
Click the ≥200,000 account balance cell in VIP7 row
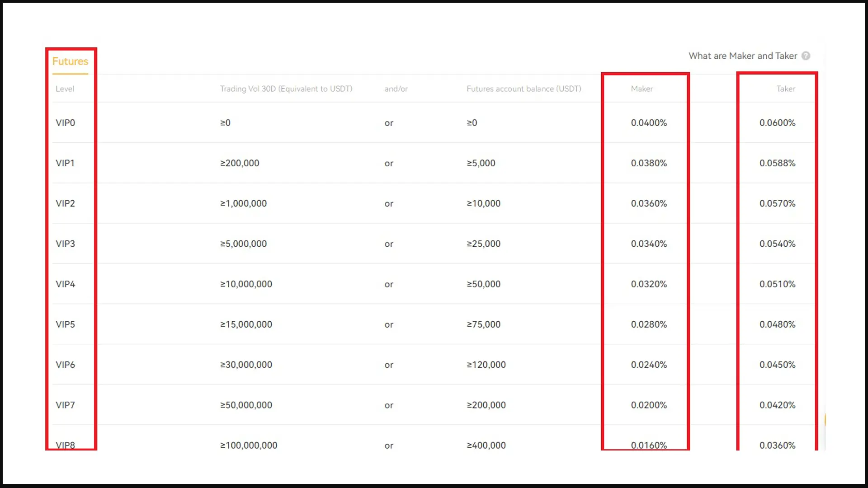point(486,405)
